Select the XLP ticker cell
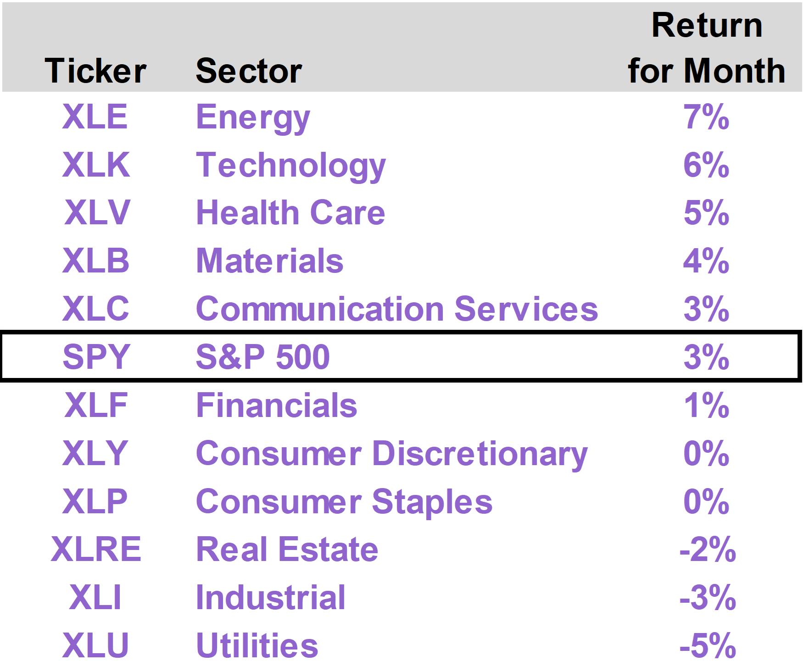The image size is (803, 672). point(95,501)
